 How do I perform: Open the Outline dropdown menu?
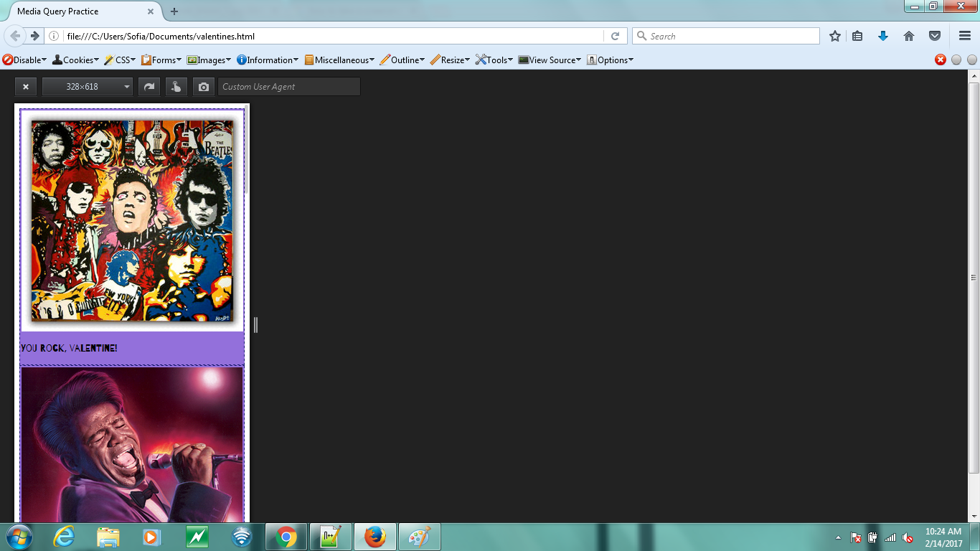coord(402,60)
